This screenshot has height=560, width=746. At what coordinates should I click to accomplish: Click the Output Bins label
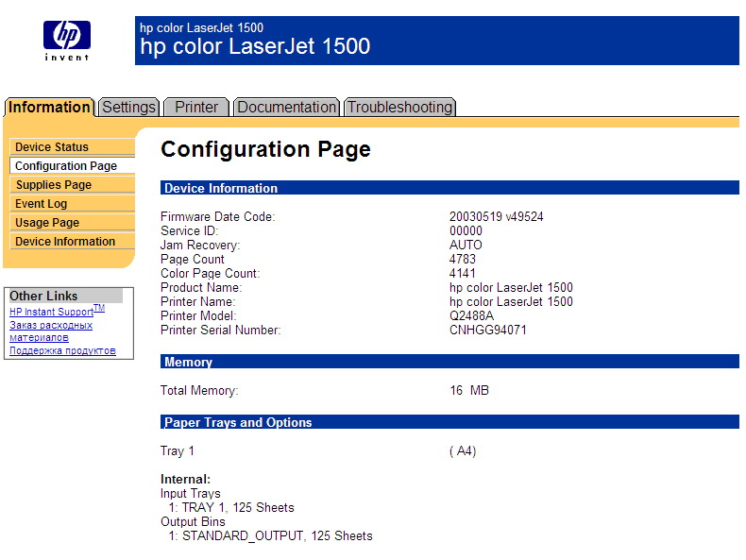(193, 522)
